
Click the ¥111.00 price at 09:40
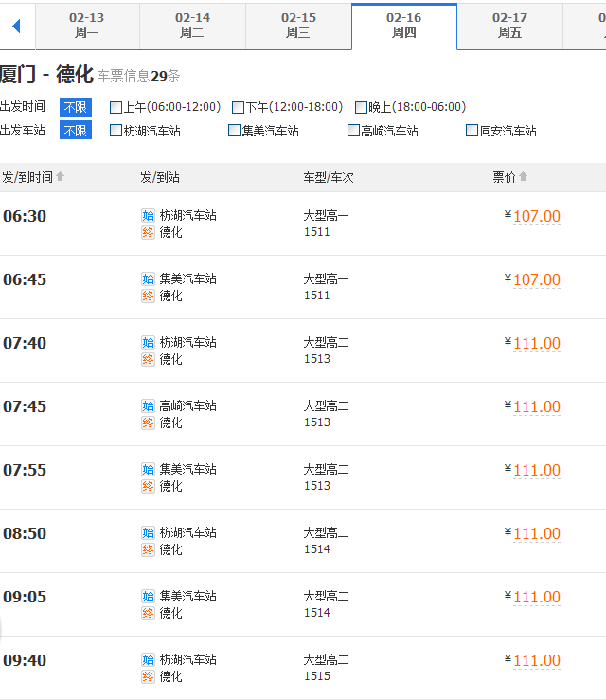[532, 660]
